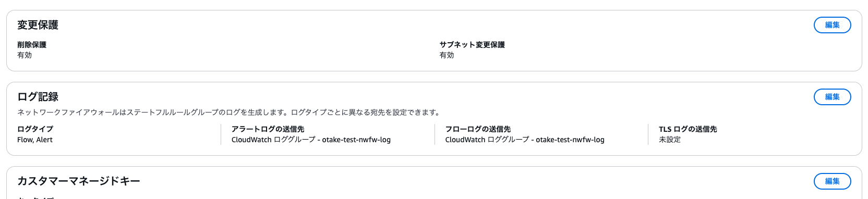The height and width of the screenshot is (199, 868).
Task: Select the 変更保護 section heading
Action: (38, 25)
